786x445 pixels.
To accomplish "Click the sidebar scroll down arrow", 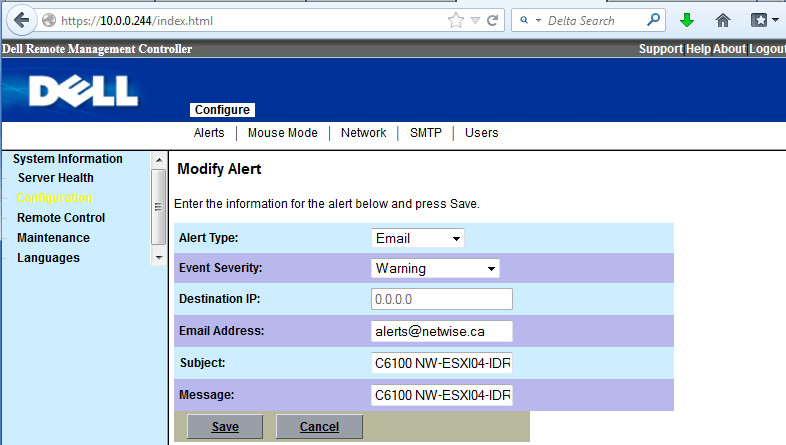I will (159, 258).
